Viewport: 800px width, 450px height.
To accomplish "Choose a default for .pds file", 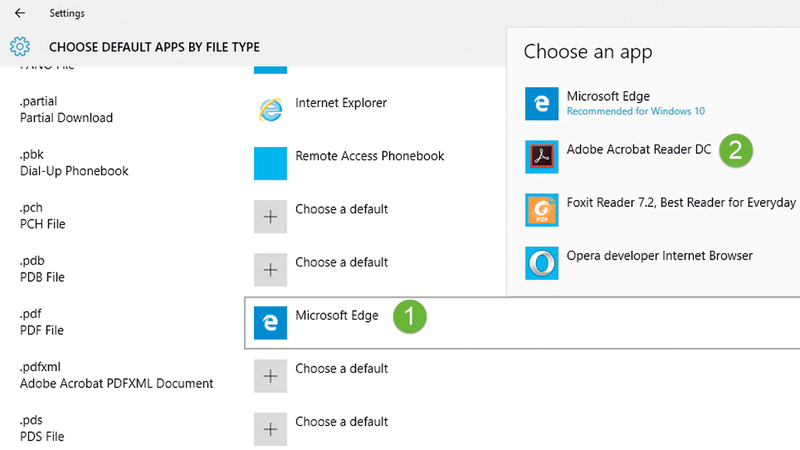I will coord(341,421).
